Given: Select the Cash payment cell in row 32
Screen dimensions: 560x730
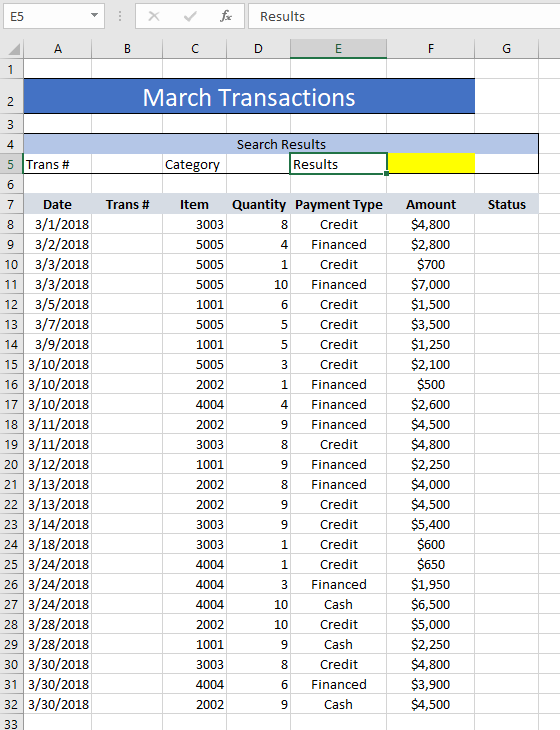Looking at the screenshot, I should pyautogui.click(x=338, y=705).
